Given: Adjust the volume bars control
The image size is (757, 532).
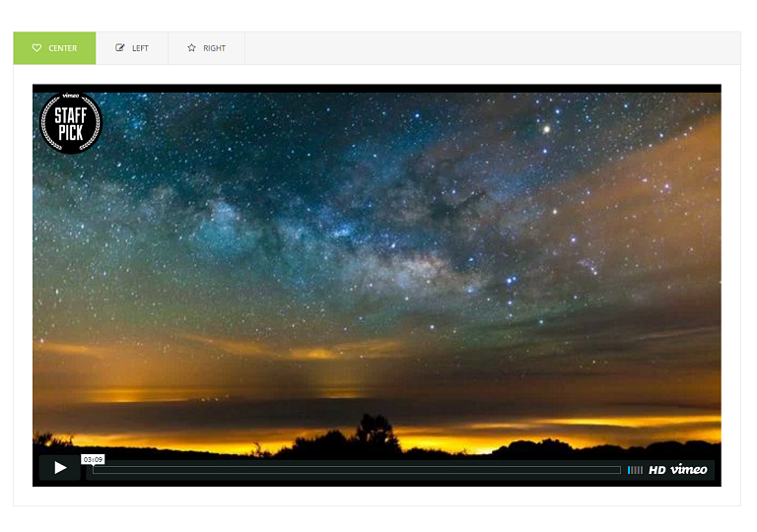Looking at the screenshot, I should point(635,470).
